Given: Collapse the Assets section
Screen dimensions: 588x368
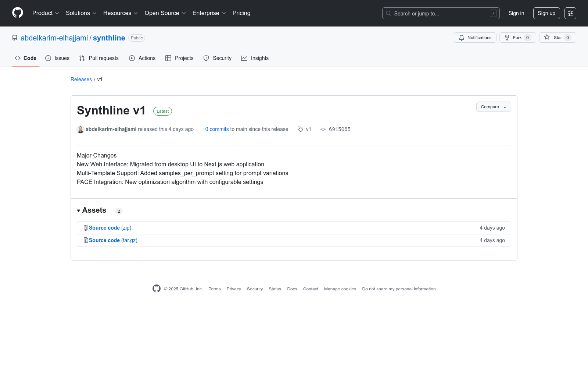Looking at the screenshot, I should click(x=92, y=210).
